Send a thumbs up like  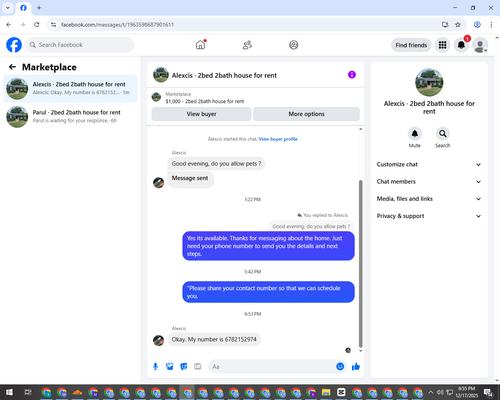[356, 367]
